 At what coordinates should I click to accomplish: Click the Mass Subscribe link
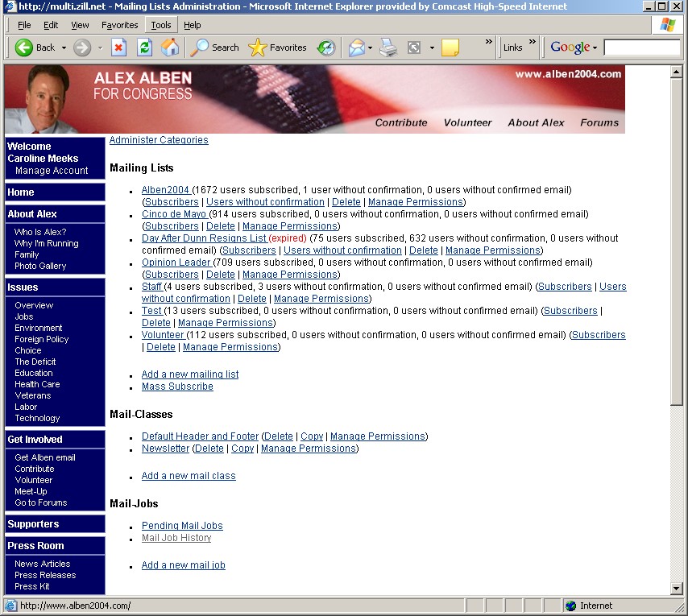tap(177, 386)
